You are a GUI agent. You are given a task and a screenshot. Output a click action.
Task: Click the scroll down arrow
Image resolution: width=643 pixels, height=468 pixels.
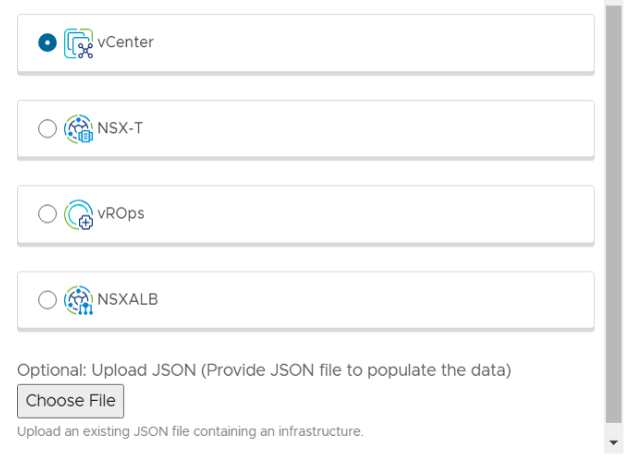[x=613, y=441]
